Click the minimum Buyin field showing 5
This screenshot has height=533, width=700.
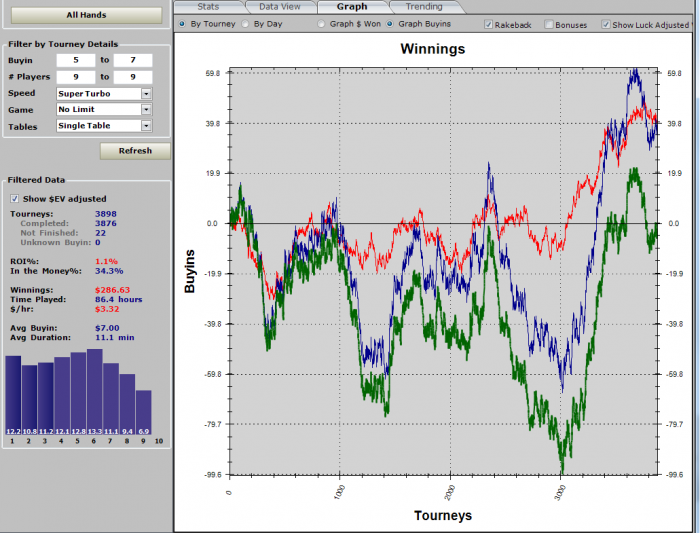click(x=76, y=60)
